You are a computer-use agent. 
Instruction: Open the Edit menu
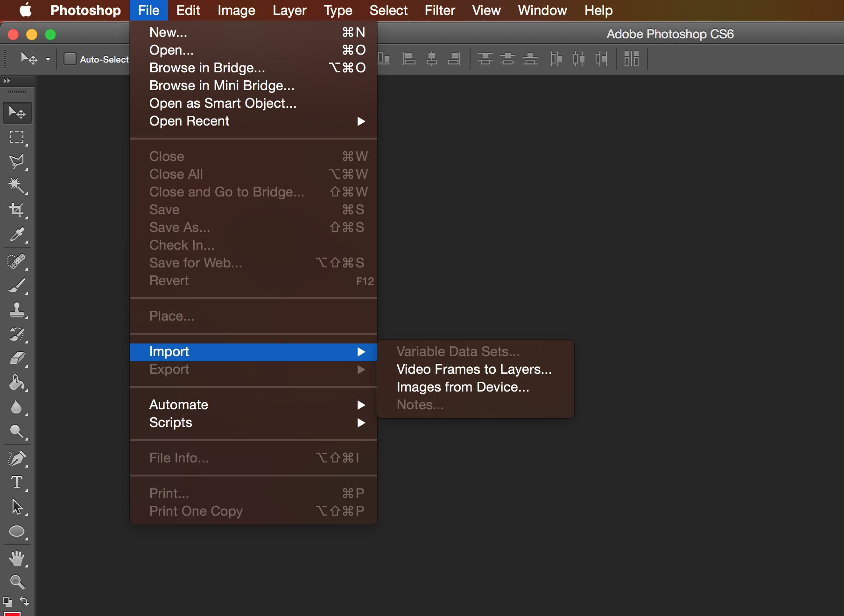(188, 10)
